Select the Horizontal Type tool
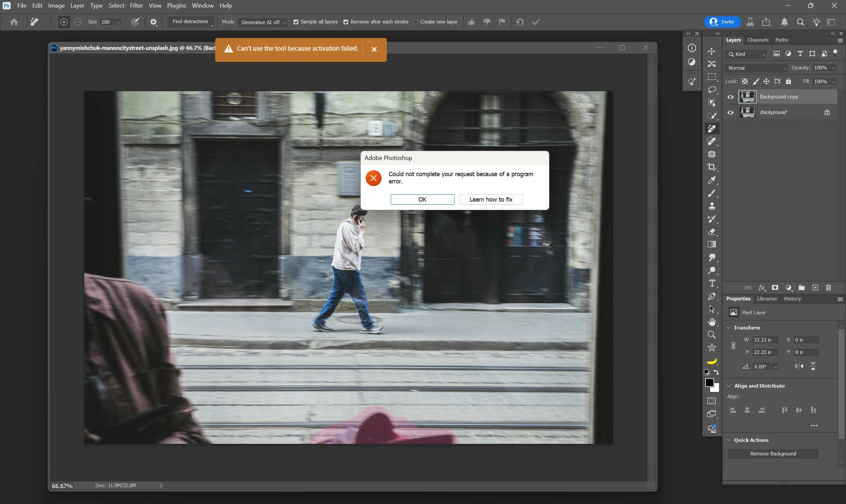846x504 pixels. tap(712, 283)
